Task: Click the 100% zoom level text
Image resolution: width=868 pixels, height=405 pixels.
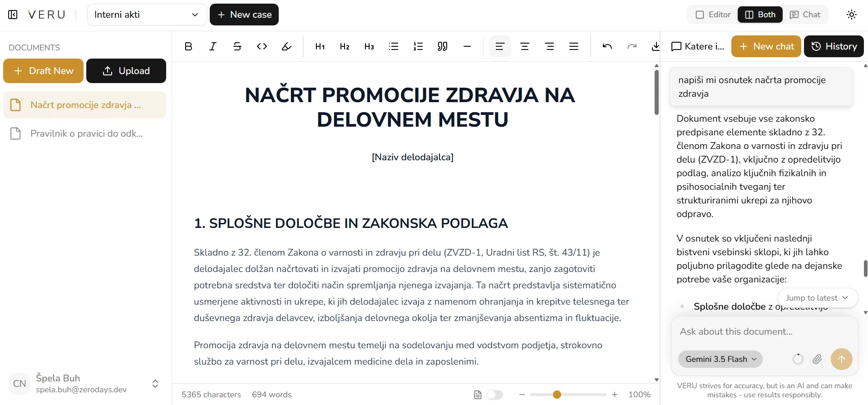Action: click(x=639, y=395)
